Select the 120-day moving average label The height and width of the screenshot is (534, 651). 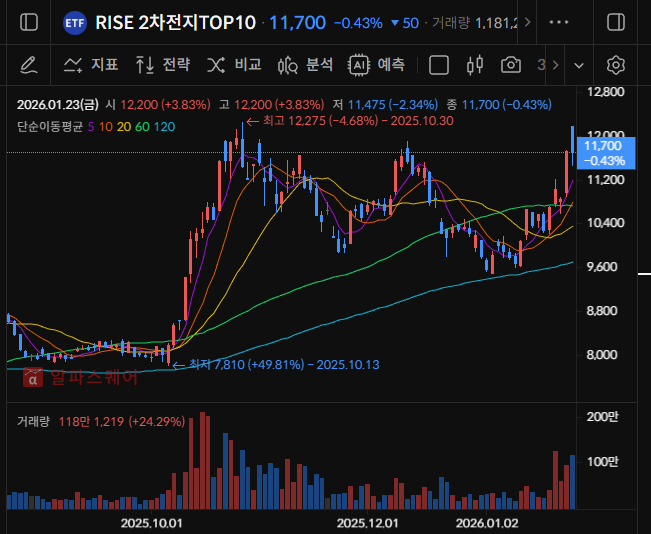point(164,127)
